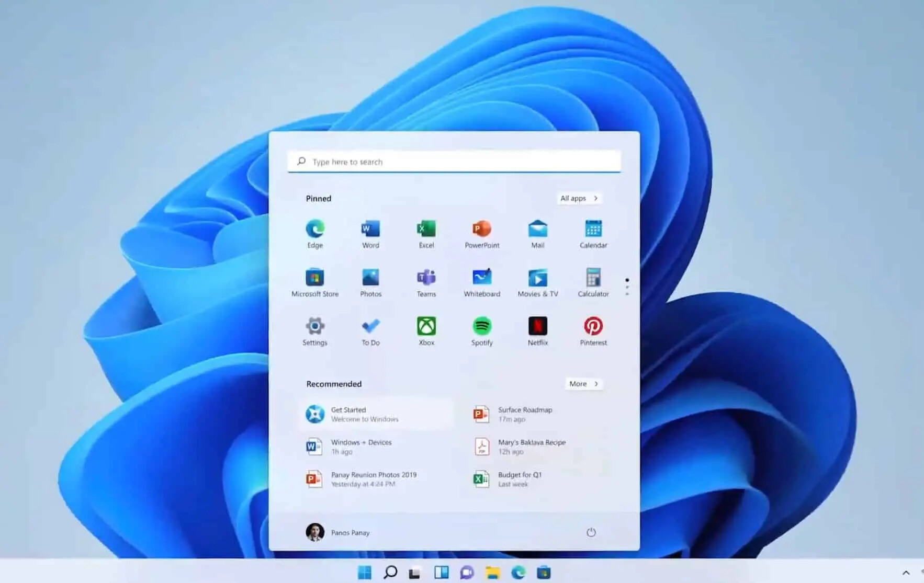Launch Word from pinned apps
This screenshot has height=583, width=924.
click(370, 234)
